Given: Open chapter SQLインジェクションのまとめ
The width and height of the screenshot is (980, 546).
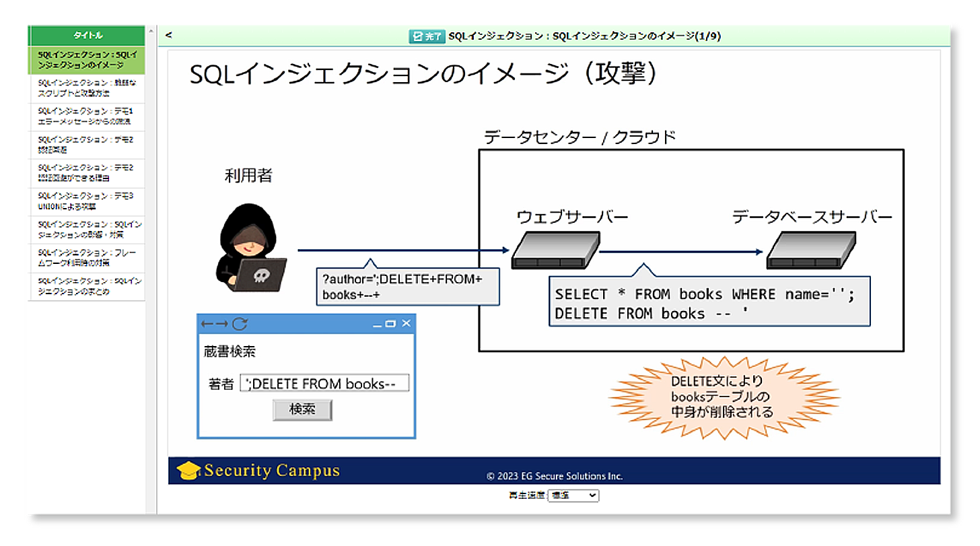Looking at the screenshot, I should coord(86,286).
